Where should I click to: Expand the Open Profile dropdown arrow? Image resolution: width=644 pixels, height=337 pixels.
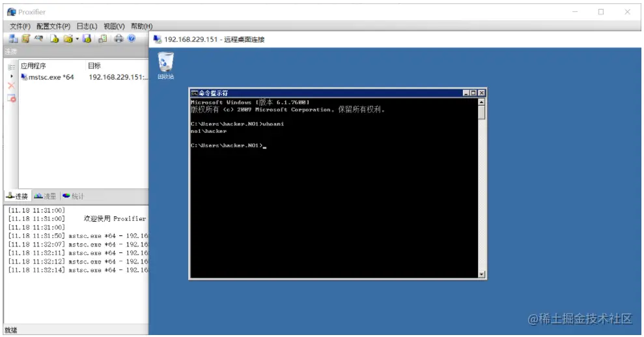(77, 39)
